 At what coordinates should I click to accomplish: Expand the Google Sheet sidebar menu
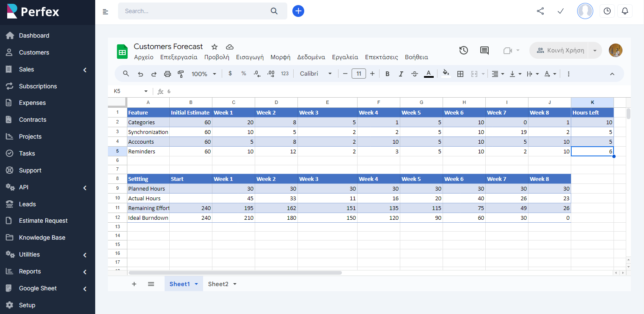click(47, 288)
